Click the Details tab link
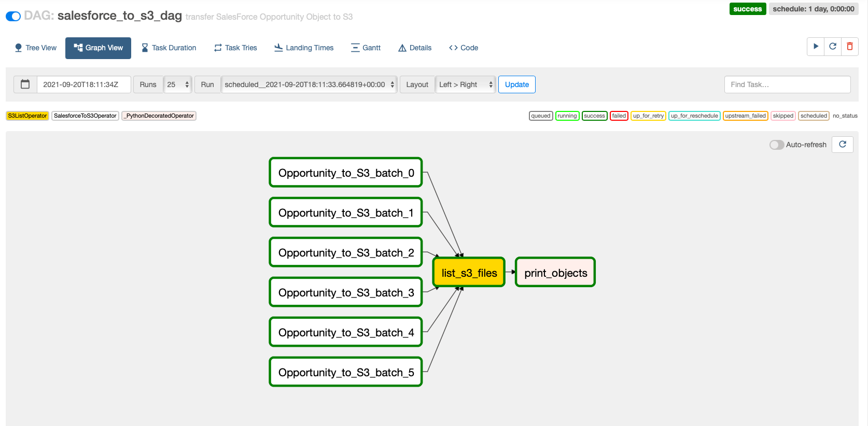 (x=415, y=48)
